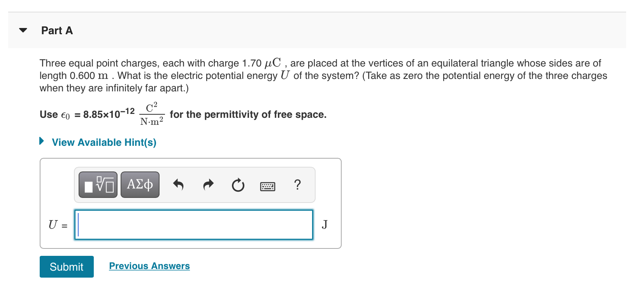Open equation editor help via the question mark
The height and width of the screenshot is (285, 644).
pyautogui.click(x=297, y=185)
